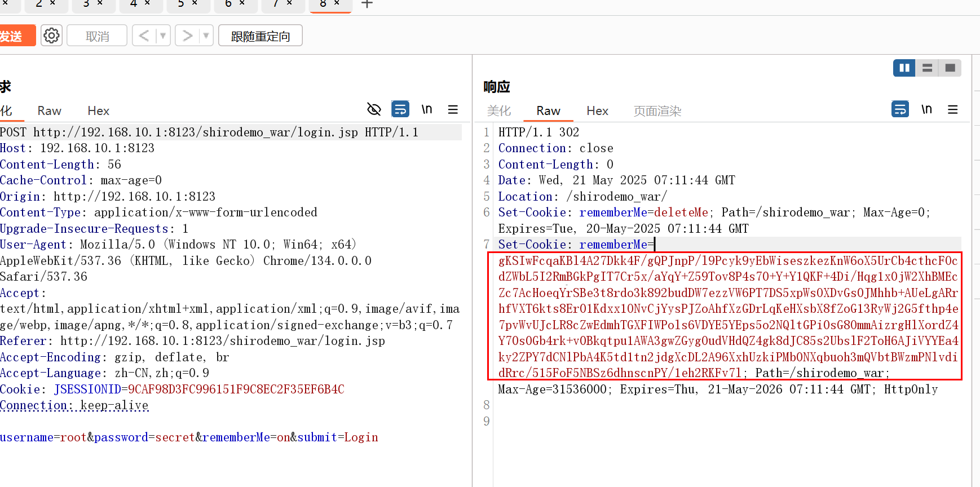
Task: Switch to side-by-side layout view
Action: 904,68
